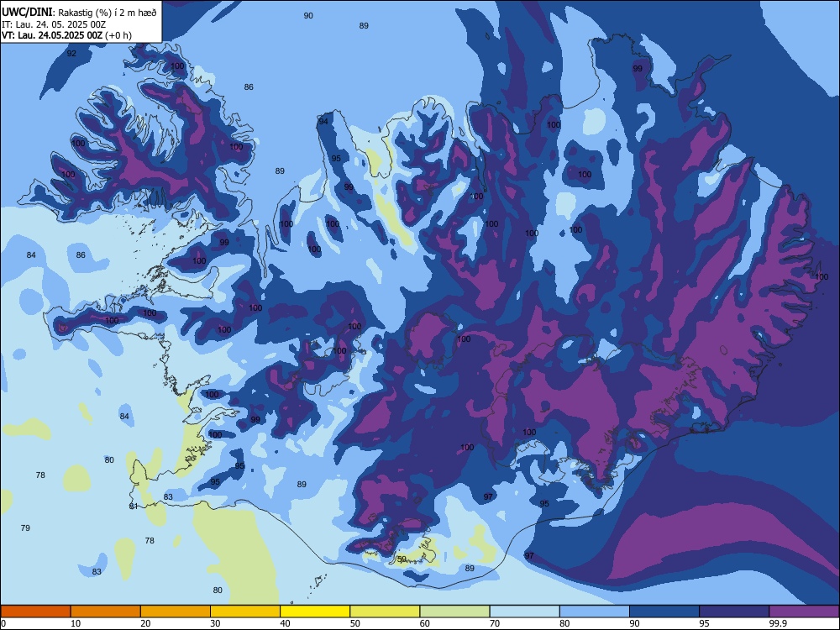Click the 10–20 orange legend swatch
This screenshot has height=630, width=840.
point(106,612)
